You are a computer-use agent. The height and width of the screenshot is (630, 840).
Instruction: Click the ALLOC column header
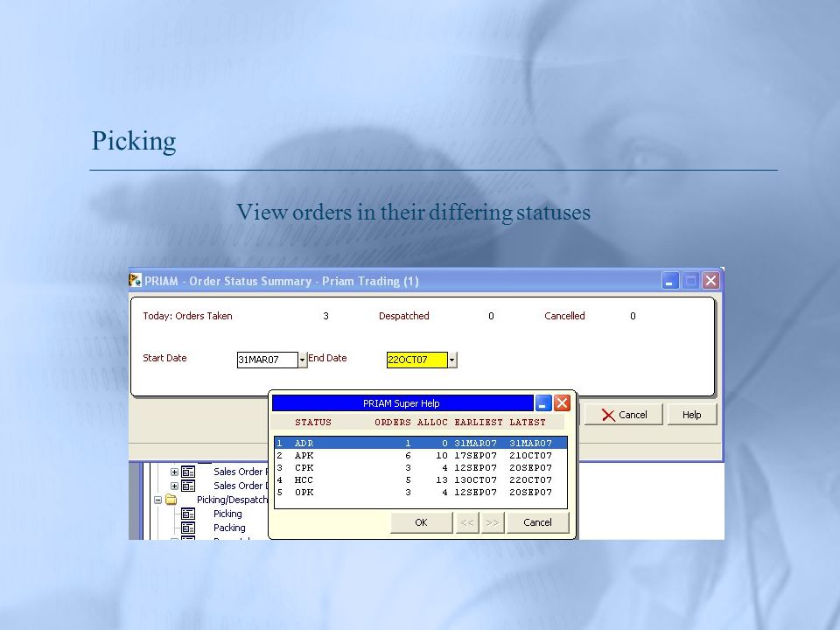pyautogui.click(x=432, y=422)
